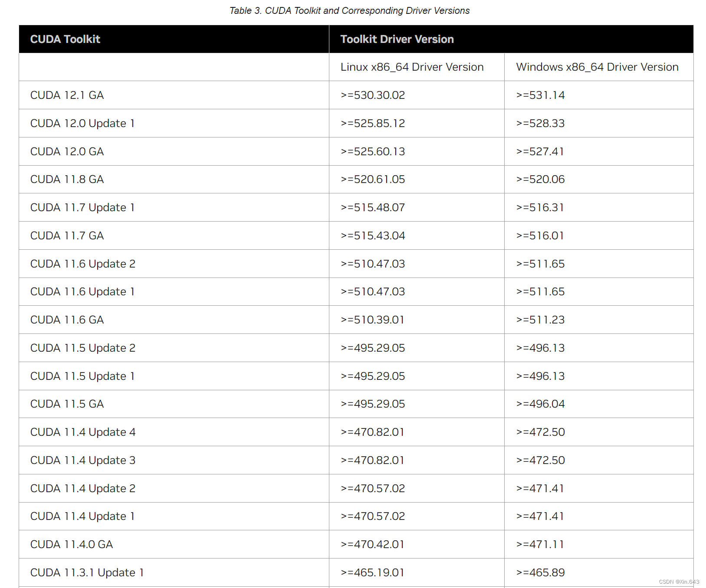Click Linux driver value >=525.85.12

pos(373,124)
